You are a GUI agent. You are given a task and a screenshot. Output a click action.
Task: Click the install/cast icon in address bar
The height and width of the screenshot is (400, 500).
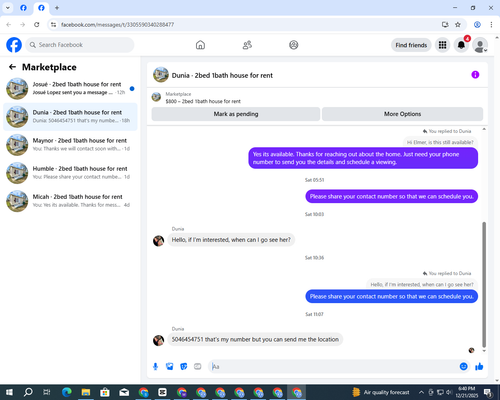[x=445, y=25]
